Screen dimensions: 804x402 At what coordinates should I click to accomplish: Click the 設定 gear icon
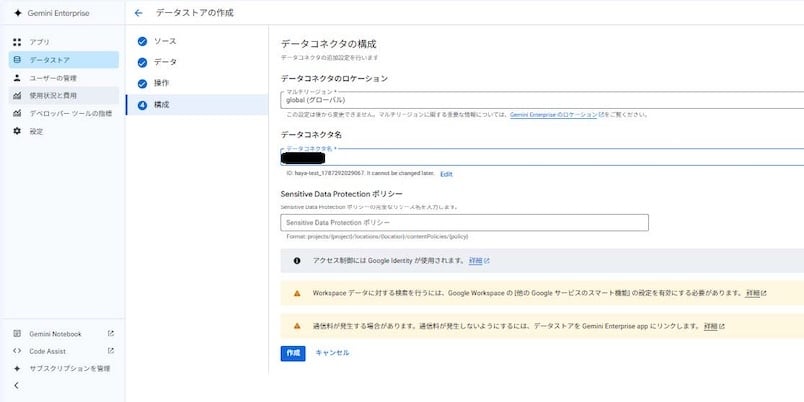click(x=17, y=131)
